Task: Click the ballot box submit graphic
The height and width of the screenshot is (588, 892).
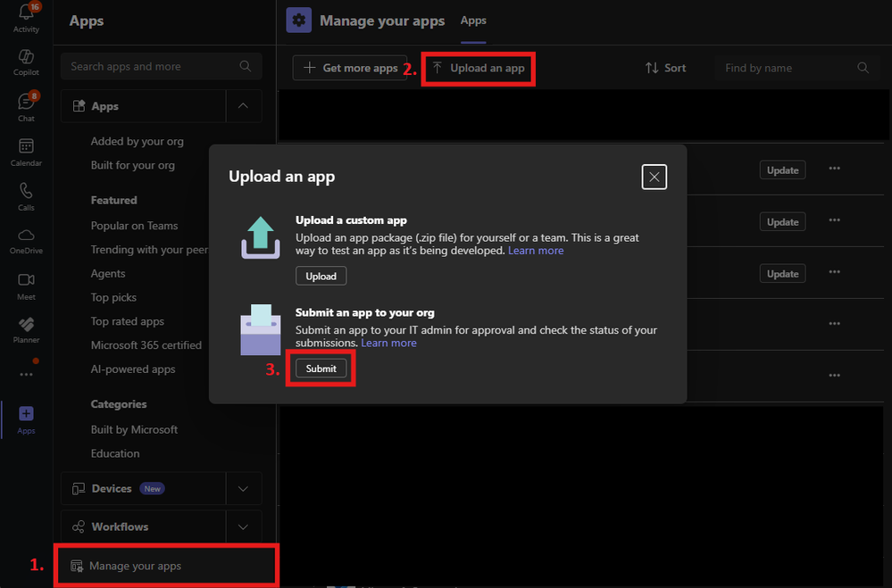Action: (261, 330)
